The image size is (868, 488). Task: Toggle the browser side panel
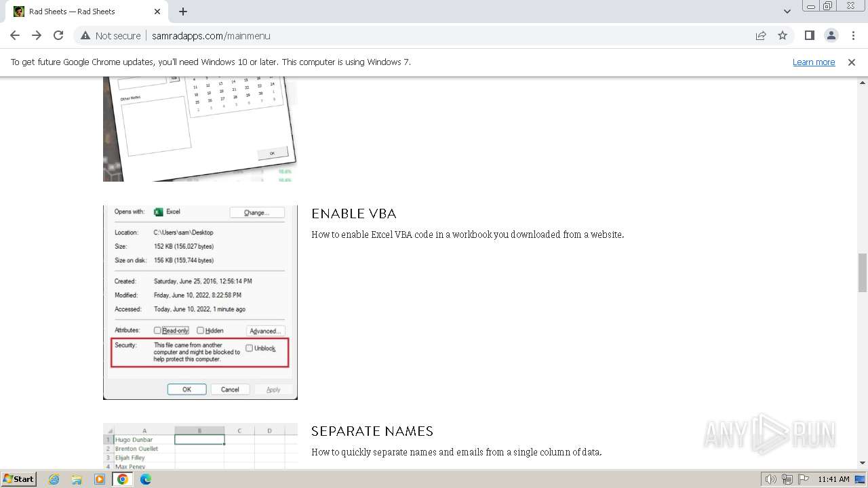(809, 36)
